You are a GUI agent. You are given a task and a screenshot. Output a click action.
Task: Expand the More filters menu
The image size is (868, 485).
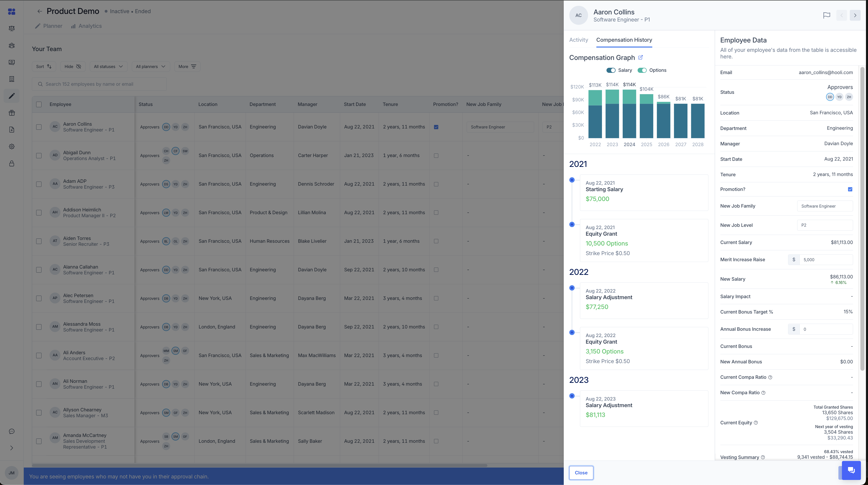coord(187,66)
